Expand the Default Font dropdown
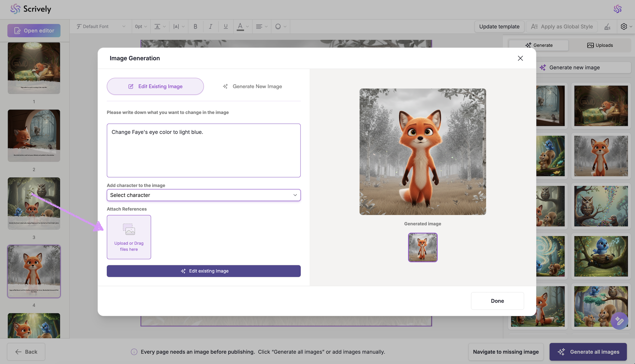 pos(101,26)
